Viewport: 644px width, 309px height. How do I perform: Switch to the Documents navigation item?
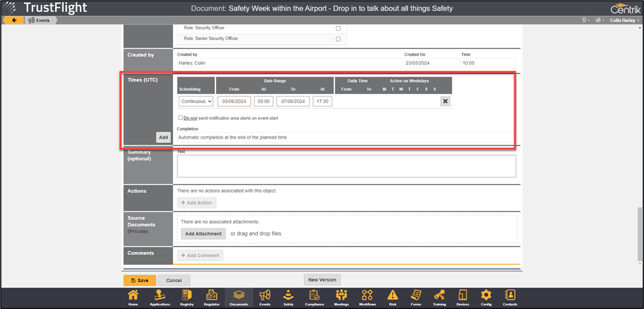(x=238, y=297)
